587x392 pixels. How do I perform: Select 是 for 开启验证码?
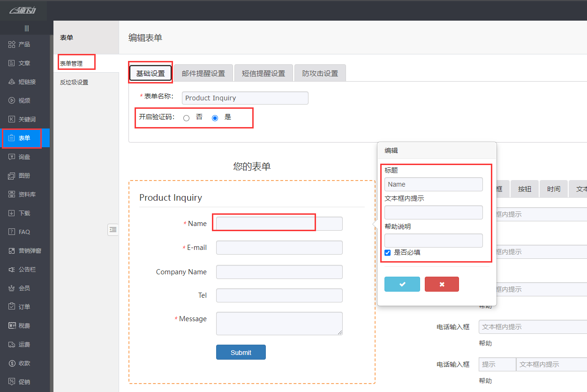click(215, 118)
